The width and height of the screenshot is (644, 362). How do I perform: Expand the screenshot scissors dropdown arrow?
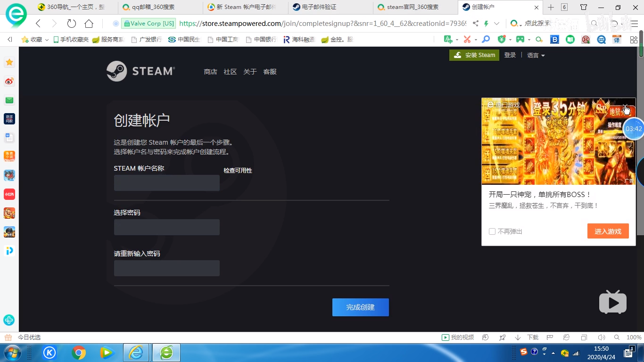click(476, 40)
